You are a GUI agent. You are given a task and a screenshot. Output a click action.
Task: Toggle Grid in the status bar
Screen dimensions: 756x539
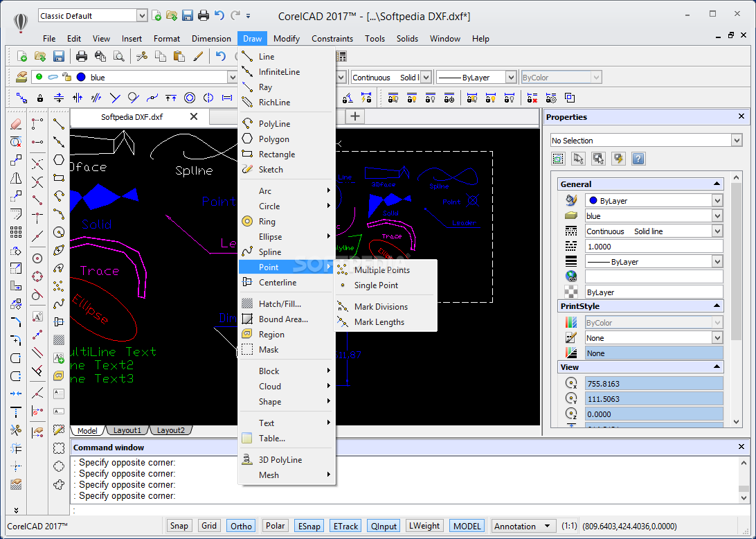209,526
